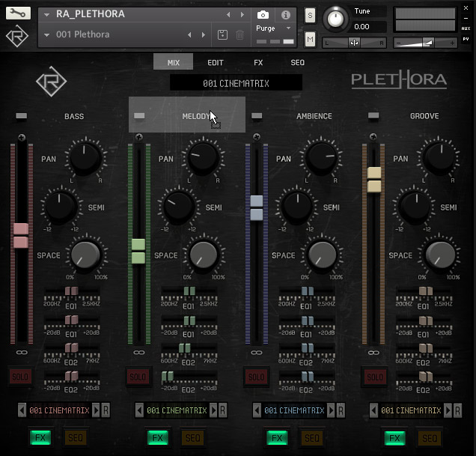Click the camera snapshot icon
The width and height of the screenshot is (476, 456).
(263, 15)
